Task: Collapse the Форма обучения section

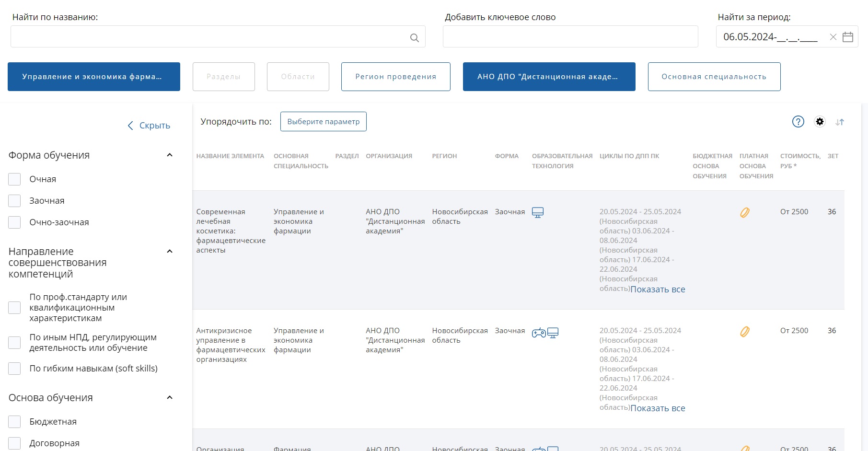Action: 169,155
